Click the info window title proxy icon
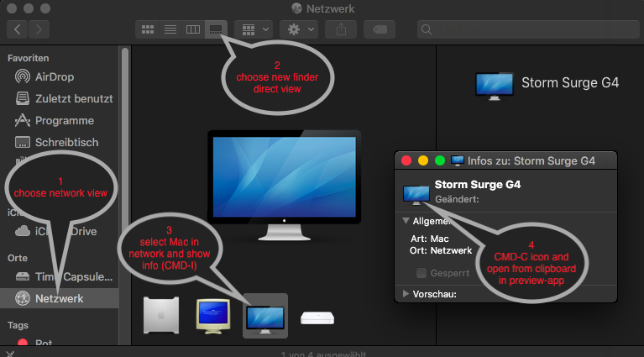Viewport: 644px width, 357px height. tap(457, 160)
